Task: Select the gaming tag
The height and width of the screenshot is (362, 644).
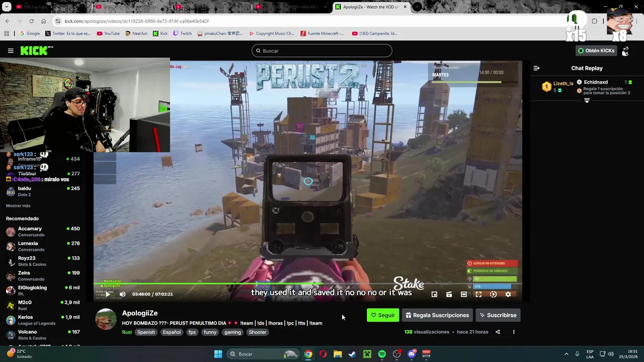Action: point(232,332)
